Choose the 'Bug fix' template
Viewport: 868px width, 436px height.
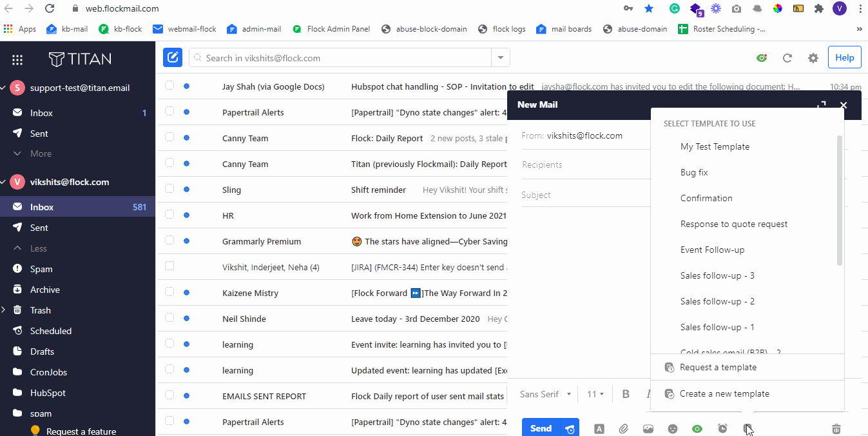pyautogui.click(x=694, y=172)
